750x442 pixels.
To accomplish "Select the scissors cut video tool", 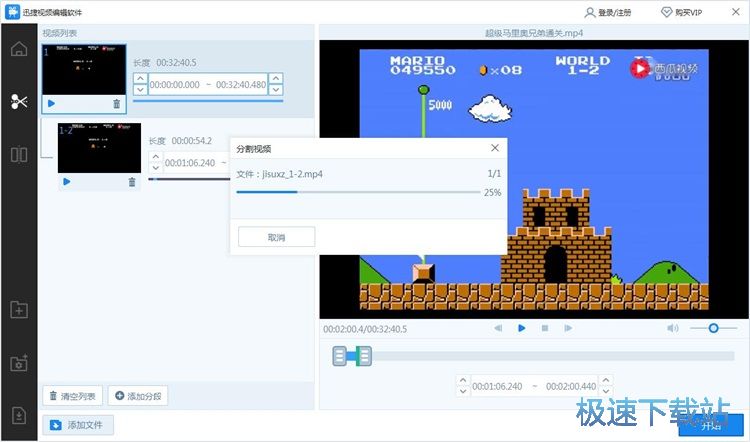I will coord(19,101).
